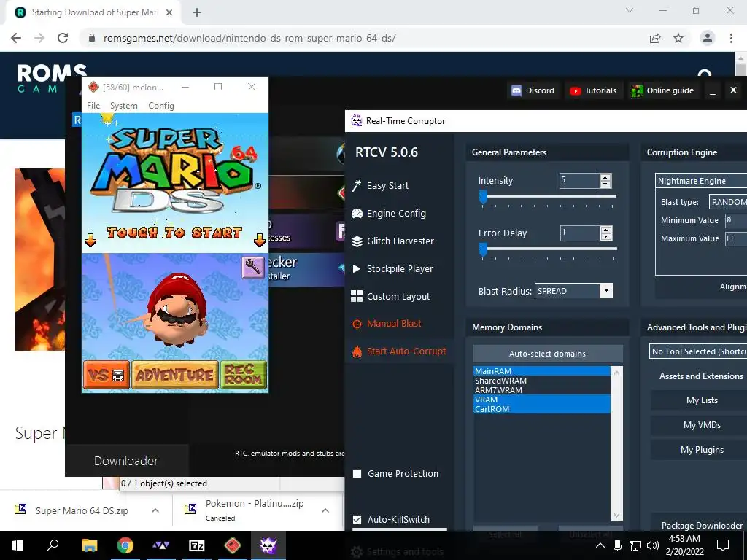Click Start Auto-Corrupt flame button
Image resolution: width=747 pixels, height=560 pixels.
(399, 351)
